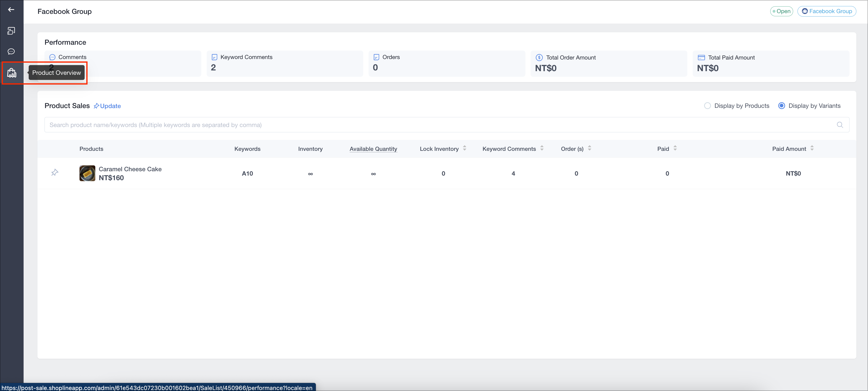Click the NT$160 price text

[x=111, y=178]
